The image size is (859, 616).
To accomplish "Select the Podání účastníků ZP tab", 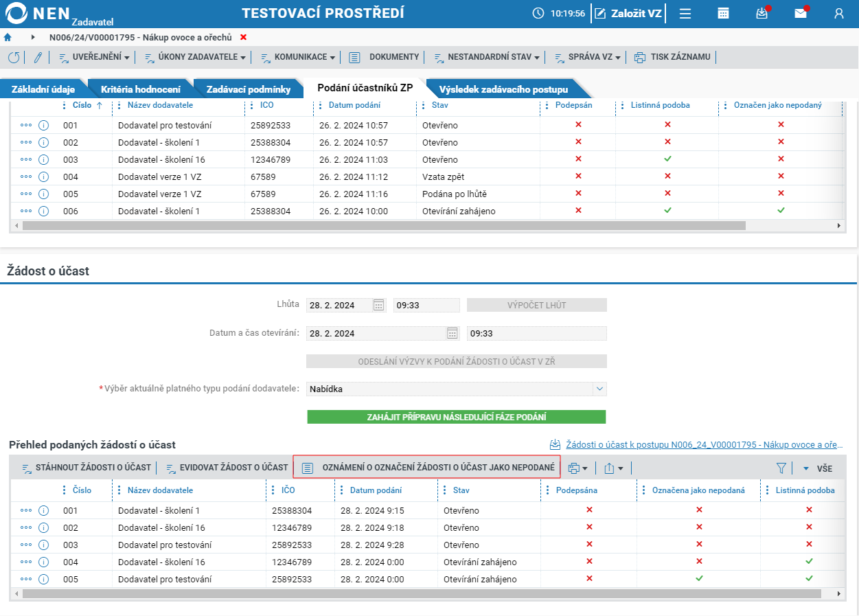I will pos(365,88).
